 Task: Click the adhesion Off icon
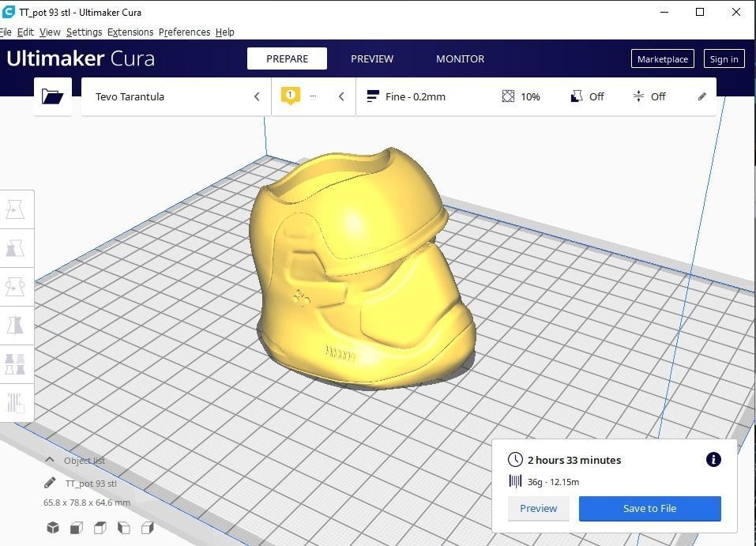tap(638, 96)
